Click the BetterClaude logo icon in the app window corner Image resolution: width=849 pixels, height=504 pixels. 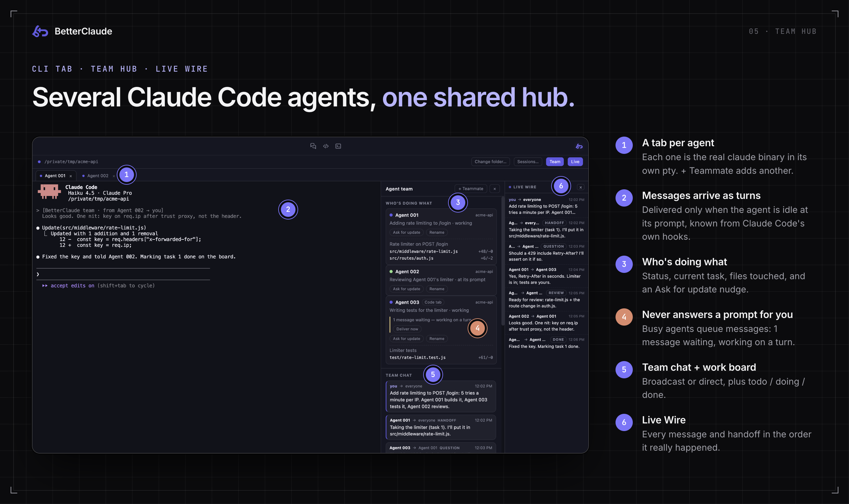pyautogui.click(x=579, y=146)
